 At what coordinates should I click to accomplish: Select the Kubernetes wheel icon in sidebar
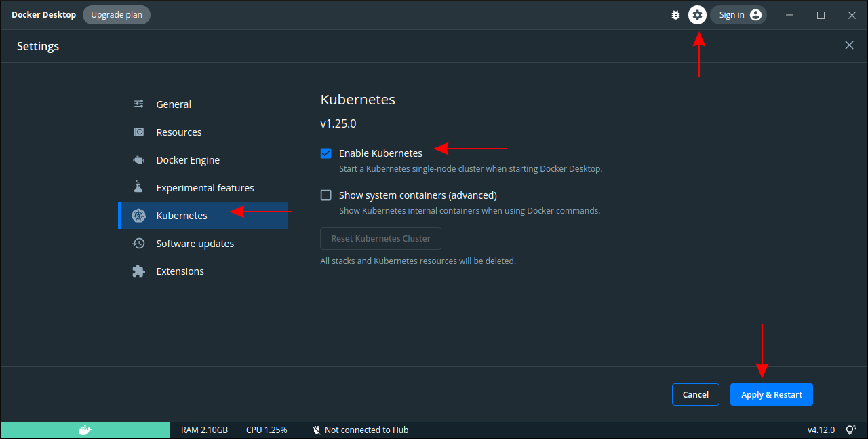click(138, 215)
